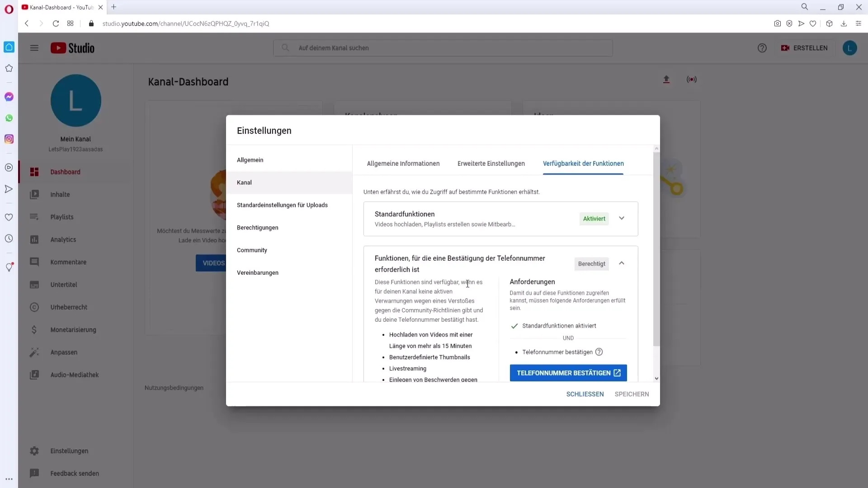Click the upload icon top toolbar
The width and height of the screenshot is (868, 488).
pyautogui.click(x=666, y=79)
